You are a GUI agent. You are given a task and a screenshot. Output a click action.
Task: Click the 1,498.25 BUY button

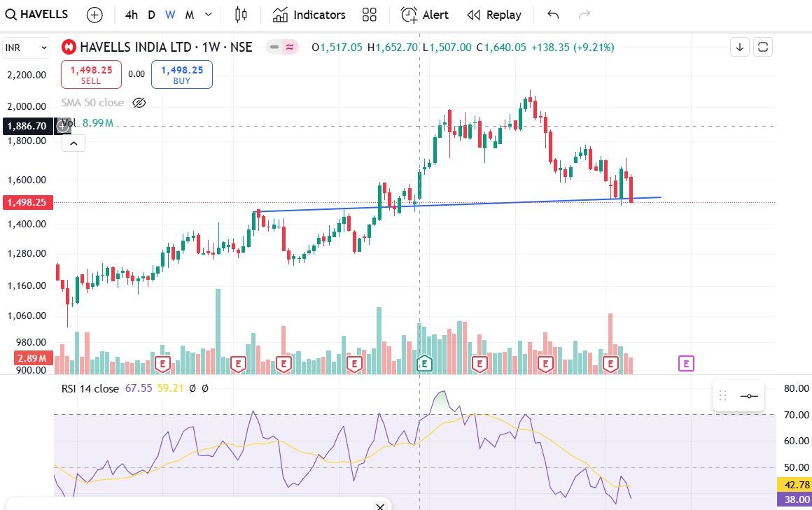coord(182,75)
